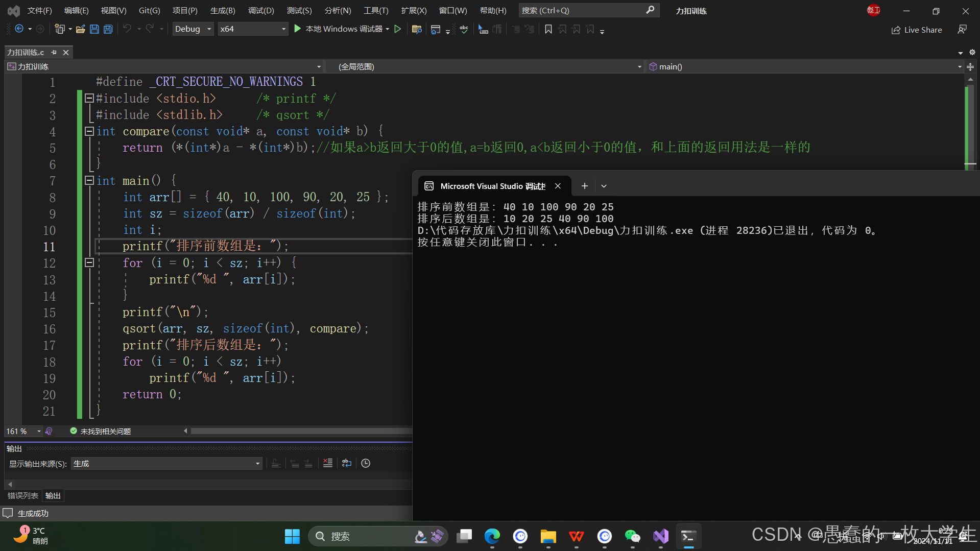Click the new project toolbar icon
The height and width of the screenshot is (551, 980).
[60, 29]
